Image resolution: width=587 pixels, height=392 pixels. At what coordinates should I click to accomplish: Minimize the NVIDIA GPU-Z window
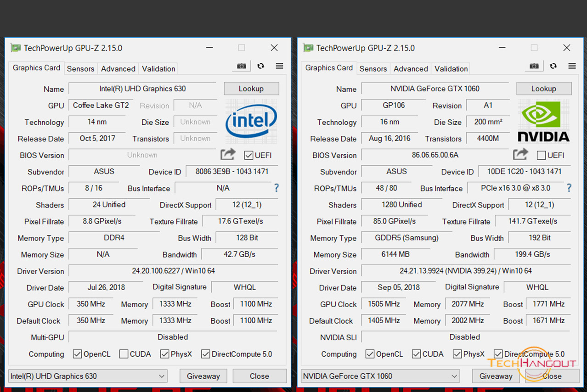click(x=502, y=48)
